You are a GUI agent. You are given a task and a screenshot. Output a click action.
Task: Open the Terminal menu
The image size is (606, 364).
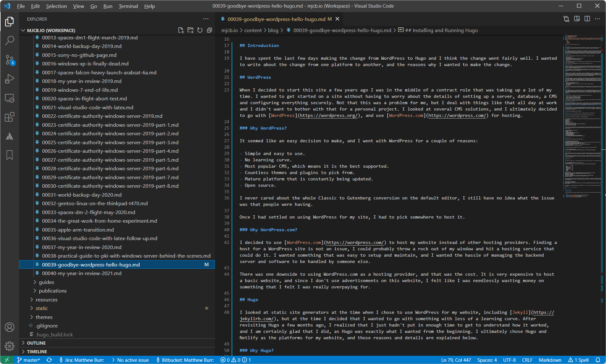128,6
